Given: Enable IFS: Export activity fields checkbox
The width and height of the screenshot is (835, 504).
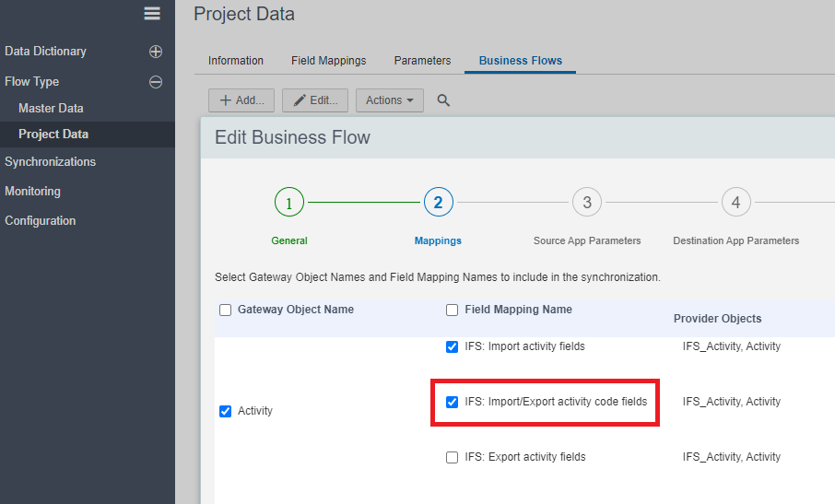Looking at the screenshot, I should click(453, 457).
